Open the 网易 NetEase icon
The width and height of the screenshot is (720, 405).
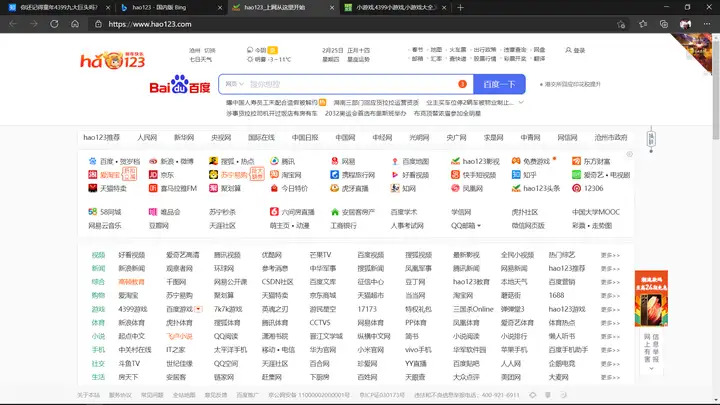point(335,161)
